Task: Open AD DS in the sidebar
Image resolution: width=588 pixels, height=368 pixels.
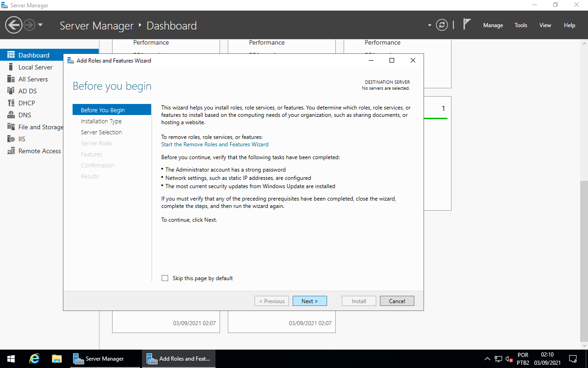Action: [27, 91]
